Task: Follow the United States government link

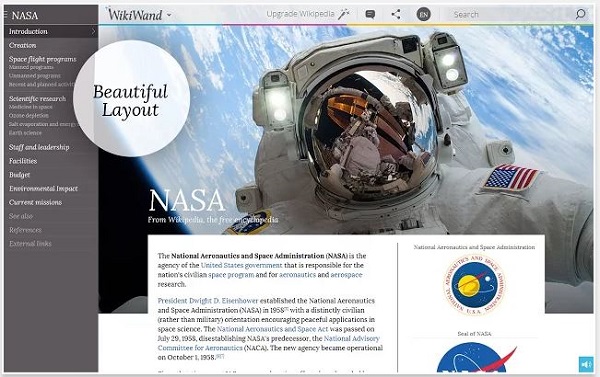Action: (x=241, y=265)
